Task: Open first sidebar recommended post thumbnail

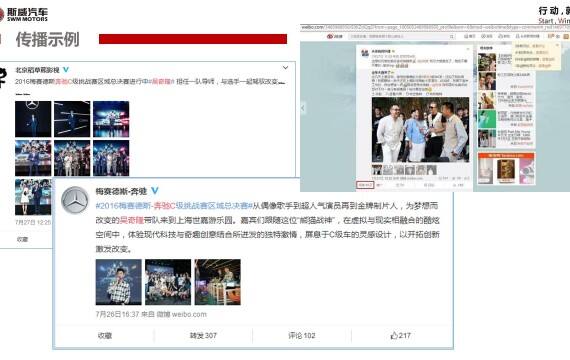Action: 487,62
